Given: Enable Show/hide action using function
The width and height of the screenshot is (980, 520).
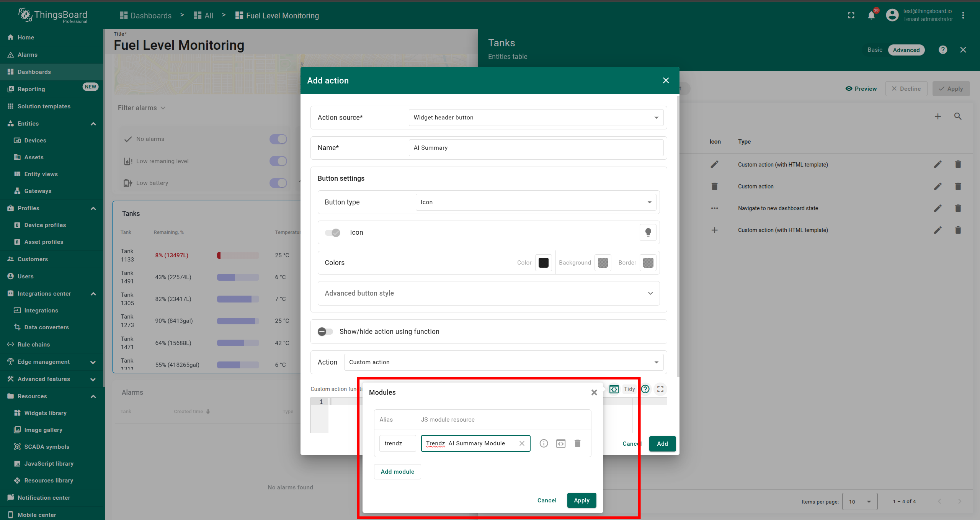Looking at the screenshot, I should point(325,332).
